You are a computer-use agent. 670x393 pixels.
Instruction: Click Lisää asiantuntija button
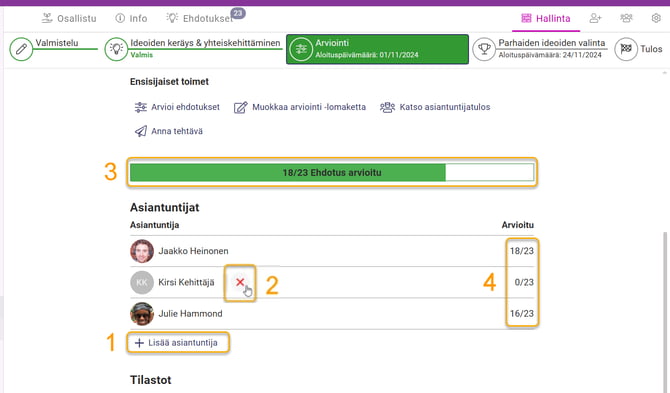178,343
